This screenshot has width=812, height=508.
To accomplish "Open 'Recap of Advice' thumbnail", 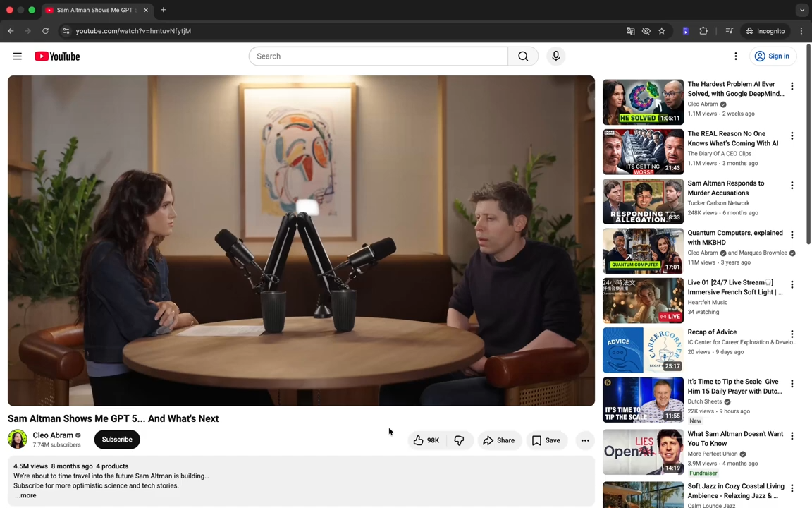I will (x=643, y=350).
